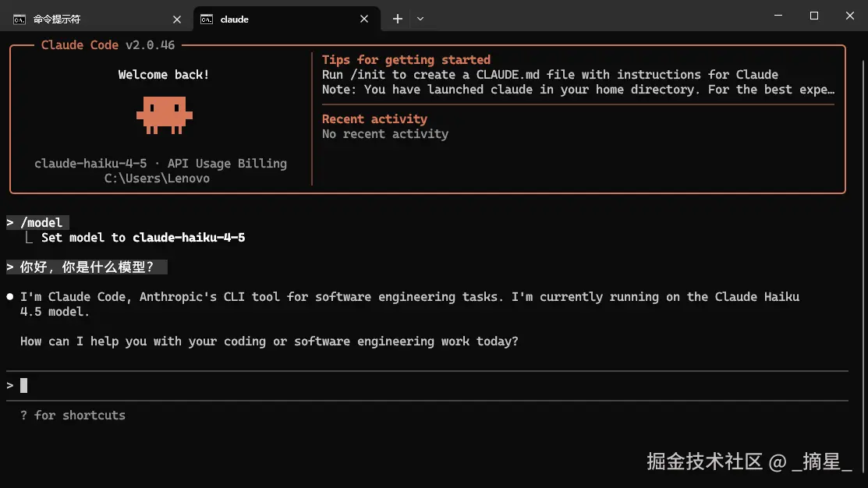Open a new terminal tab with plus
Image resolution: width=868 pixels, height=488 pixels.
pos(398,19)
